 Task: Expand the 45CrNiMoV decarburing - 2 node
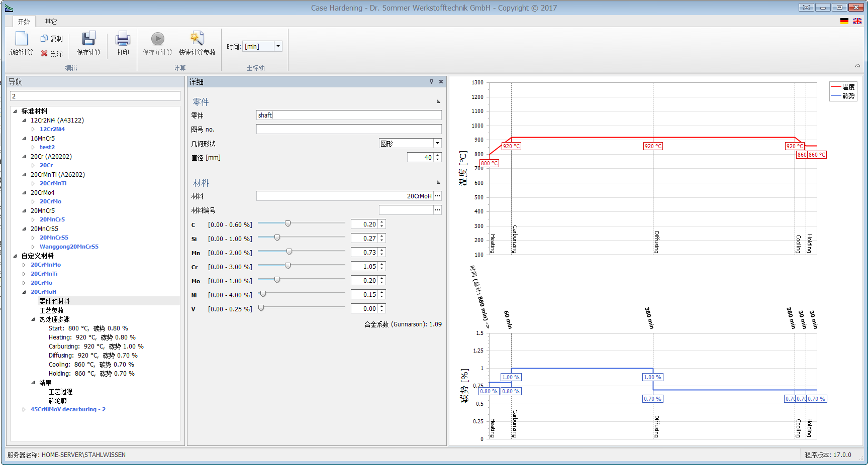[24, 409]
